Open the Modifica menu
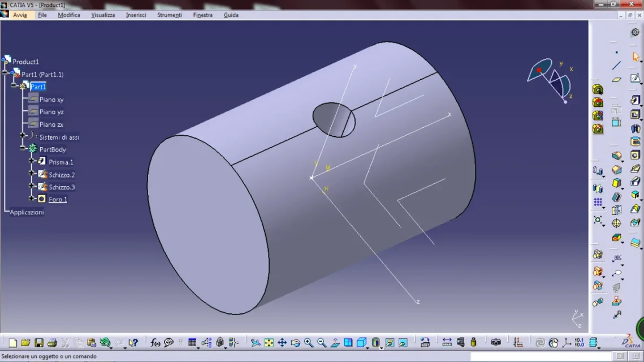Image resolution: width=644 pixels, height=362 pixels. (x=69, y=15)
